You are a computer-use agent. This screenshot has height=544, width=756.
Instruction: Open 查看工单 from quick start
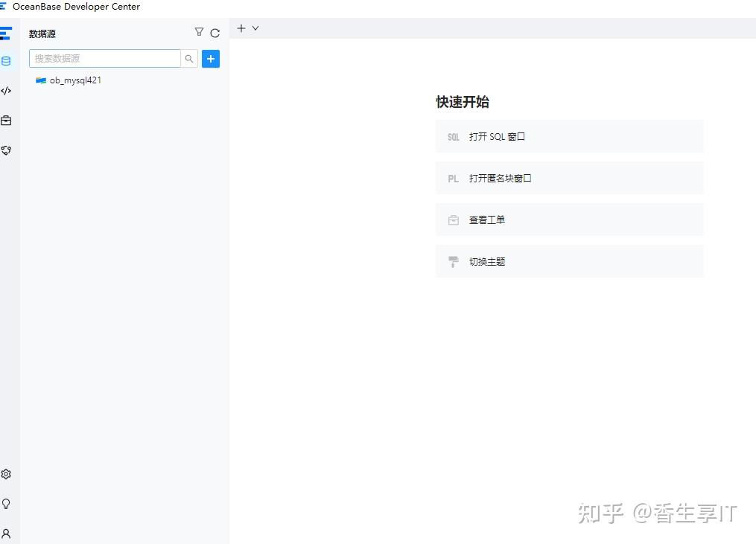click(569, 220)
